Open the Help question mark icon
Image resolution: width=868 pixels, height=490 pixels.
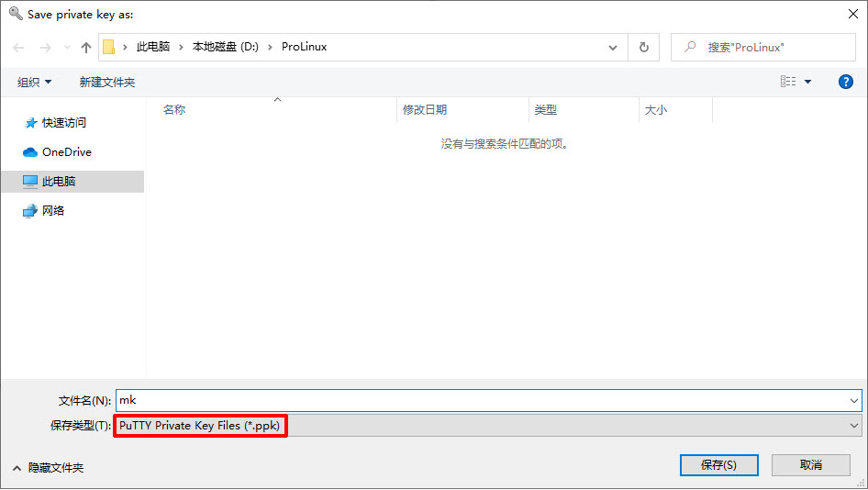846,82
